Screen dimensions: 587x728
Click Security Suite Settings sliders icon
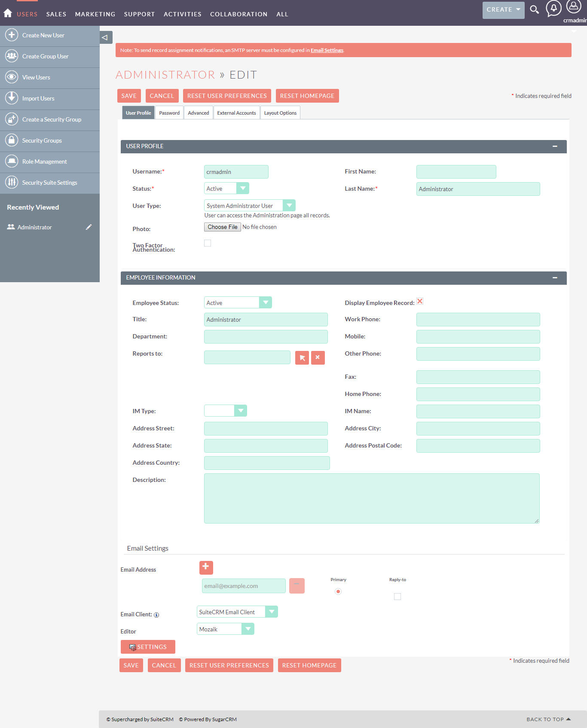pos(12,182)
